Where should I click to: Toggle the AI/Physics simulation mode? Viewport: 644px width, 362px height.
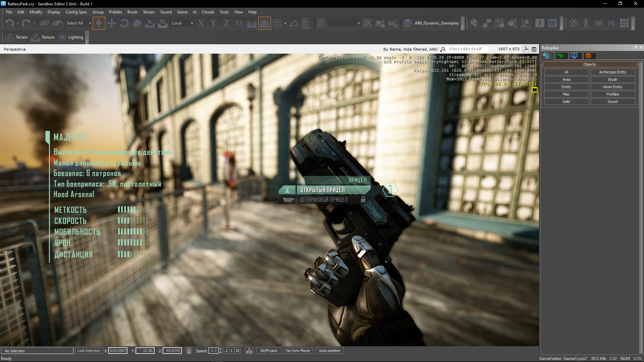pyautogui.click(x=269, y=351)
